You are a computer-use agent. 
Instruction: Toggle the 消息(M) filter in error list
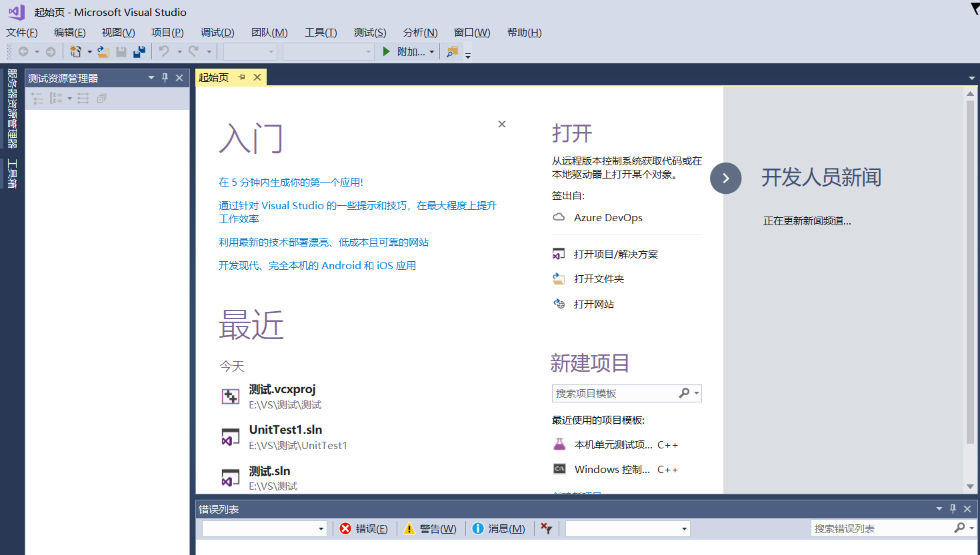(x=498, y=528)
